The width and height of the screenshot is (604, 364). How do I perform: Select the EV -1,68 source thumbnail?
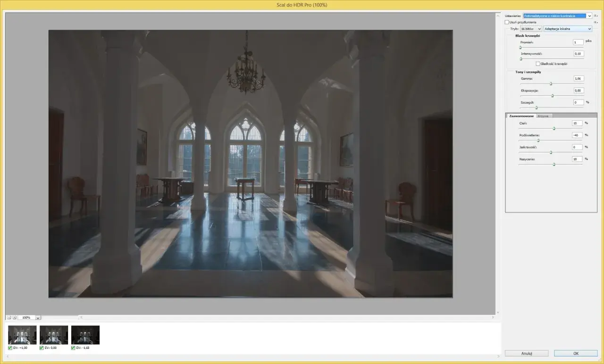click(x=85, y=335)
